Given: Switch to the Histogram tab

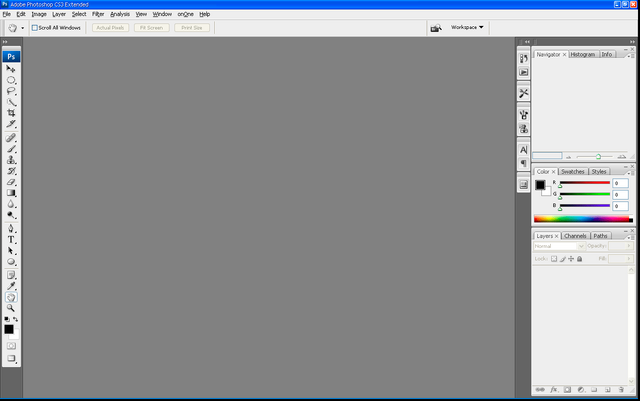Looking at the screenshot, I should pos(583,54).
